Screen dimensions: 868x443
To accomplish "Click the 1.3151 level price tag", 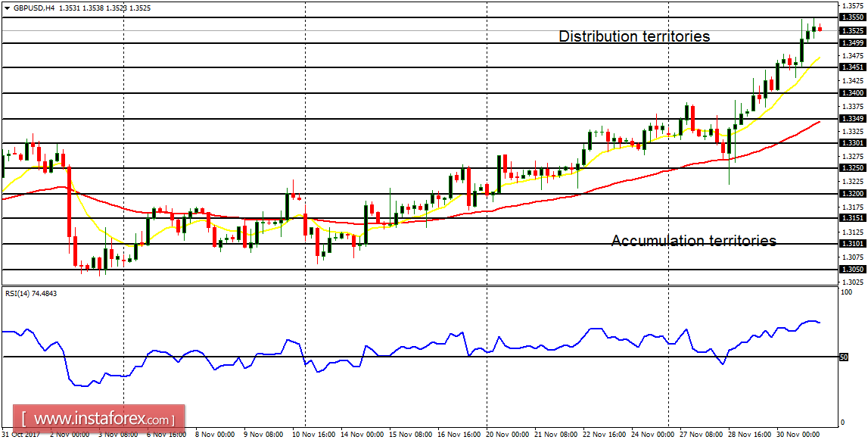I will click(853, 218).
